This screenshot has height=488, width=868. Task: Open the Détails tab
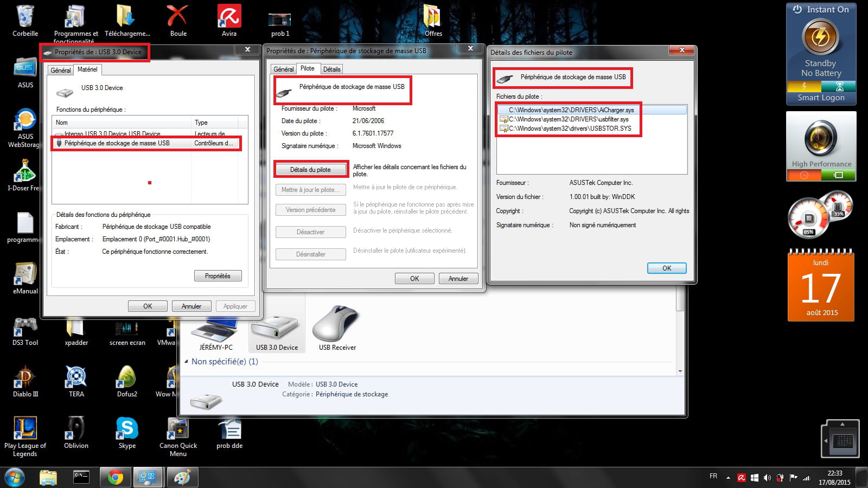coord(331,69)
